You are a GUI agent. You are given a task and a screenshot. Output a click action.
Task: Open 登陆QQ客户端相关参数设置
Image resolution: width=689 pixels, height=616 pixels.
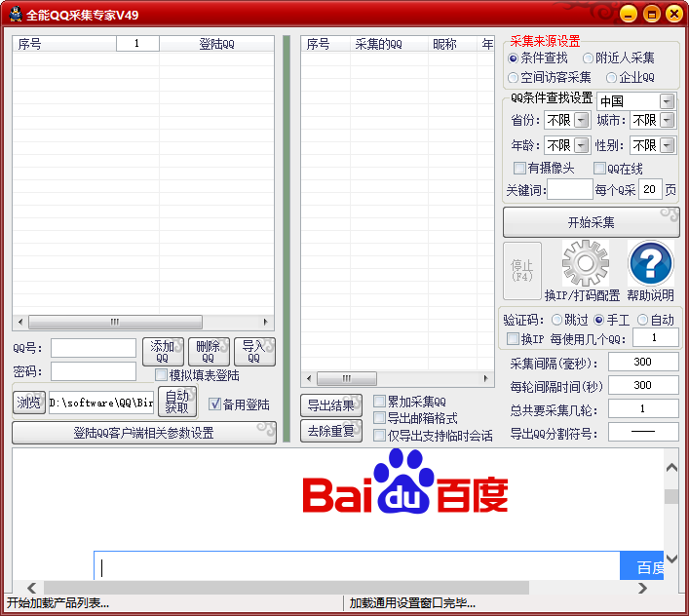(x=144, y=433)
